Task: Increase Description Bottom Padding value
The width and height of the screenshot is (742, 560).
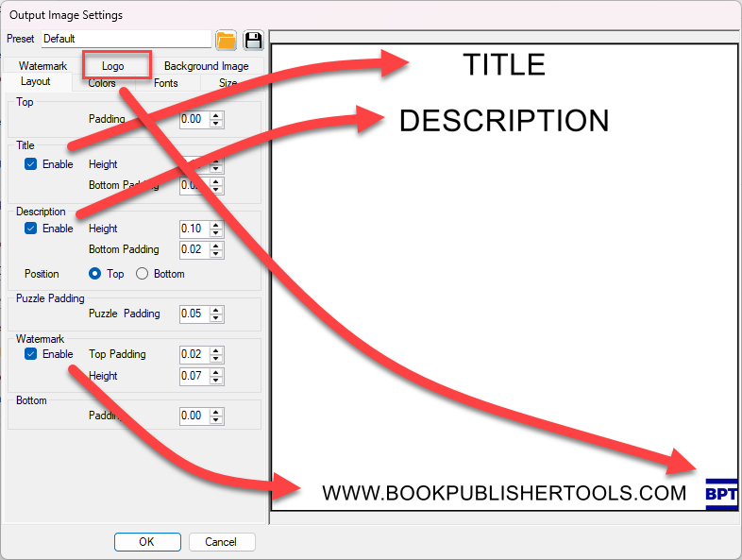Action: tap(216, 246)
